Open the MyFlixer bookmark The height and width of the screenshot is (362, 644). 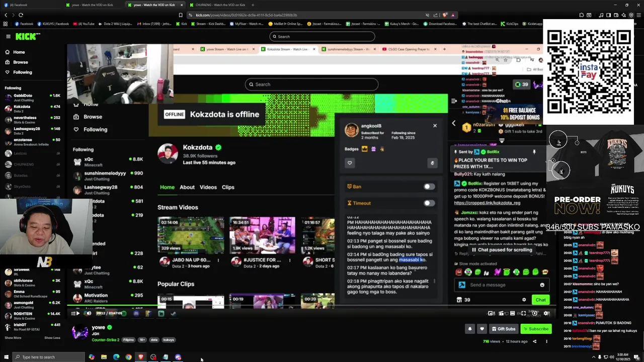[246, 24]
